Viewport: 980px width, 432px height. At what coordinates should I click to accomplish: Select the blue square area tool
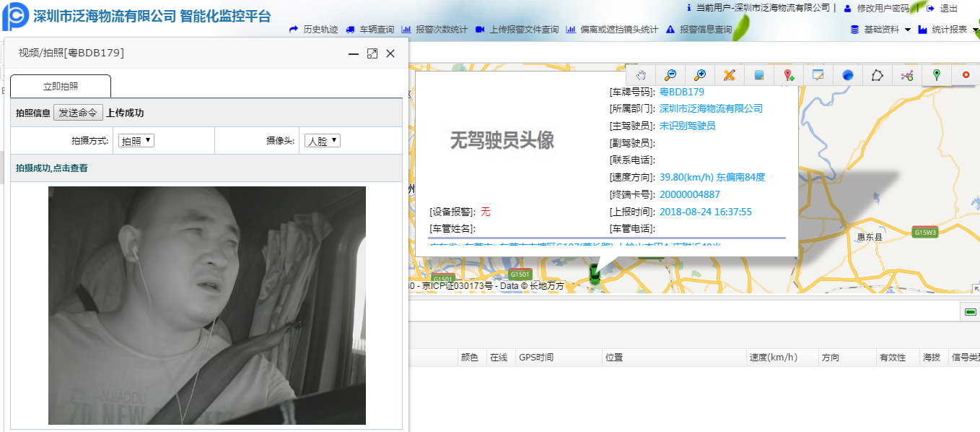point(759,75)
